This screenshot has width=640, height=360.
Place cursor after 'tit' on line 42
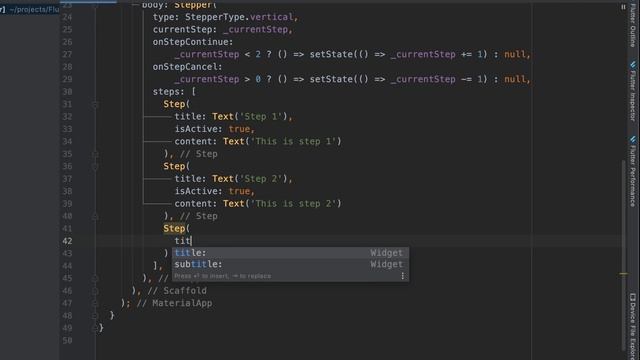click(x=191, y=241)
